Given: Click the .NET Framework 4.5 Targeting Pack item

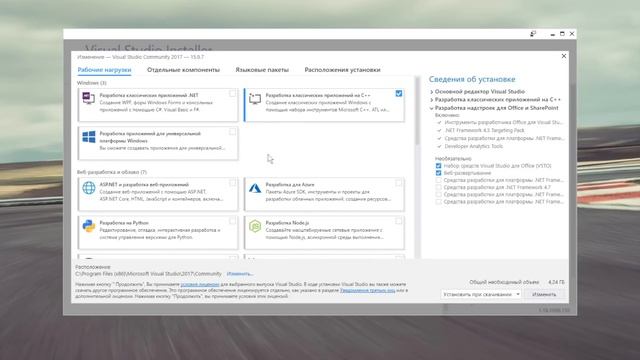Looking at the screenshot, I should click(x=484, y=130).
